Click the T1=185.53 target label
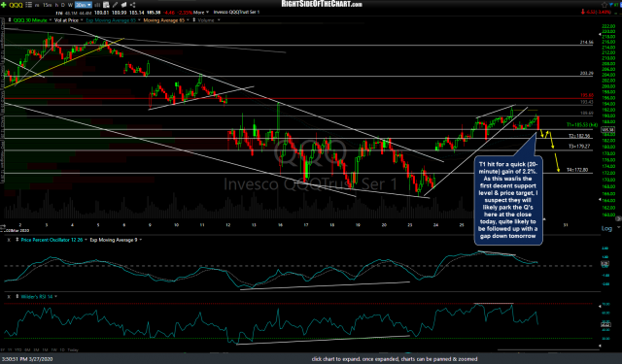The height and width of the screenshot is (364, 622). [582, 125]
